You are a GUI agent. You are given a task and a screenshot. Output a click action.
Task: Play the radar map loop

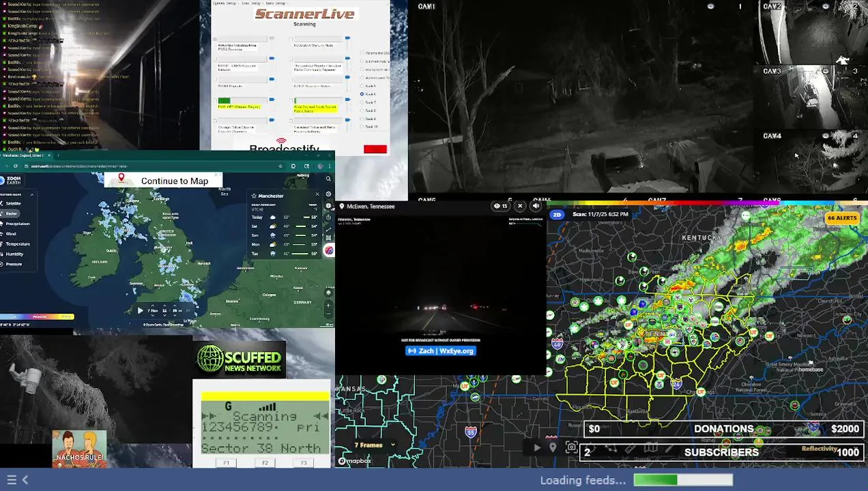point(537,447)
